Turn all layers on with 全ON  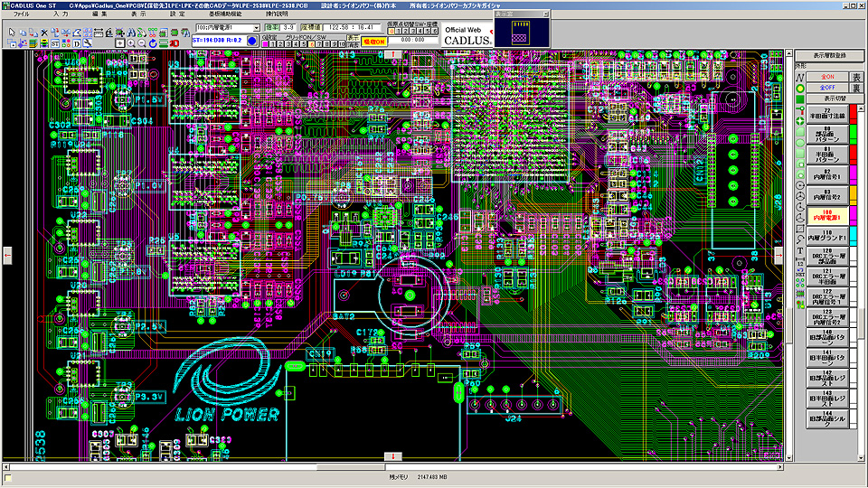point(827,76)
